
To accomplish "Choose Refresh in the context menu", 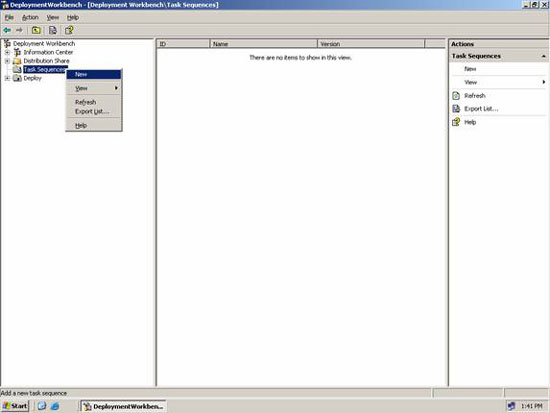I will 94,102.
